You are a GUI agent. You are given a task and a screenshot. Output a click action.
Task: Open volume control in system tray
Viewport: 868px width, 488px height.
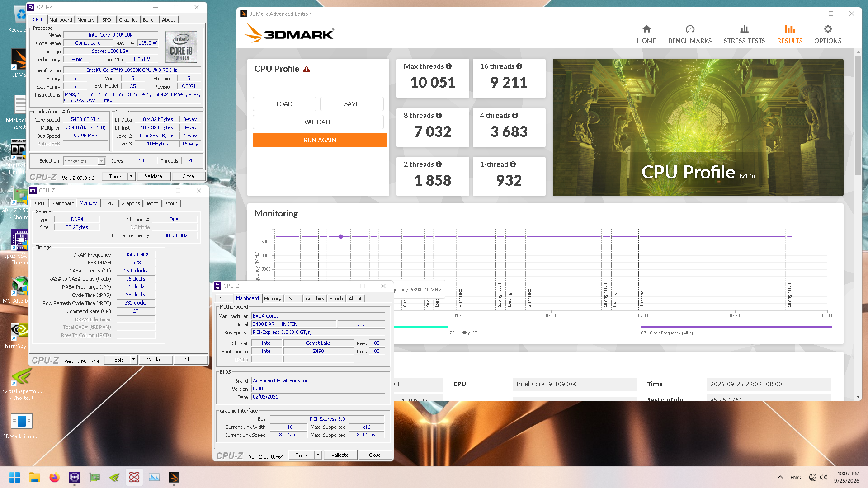point(824,477)
